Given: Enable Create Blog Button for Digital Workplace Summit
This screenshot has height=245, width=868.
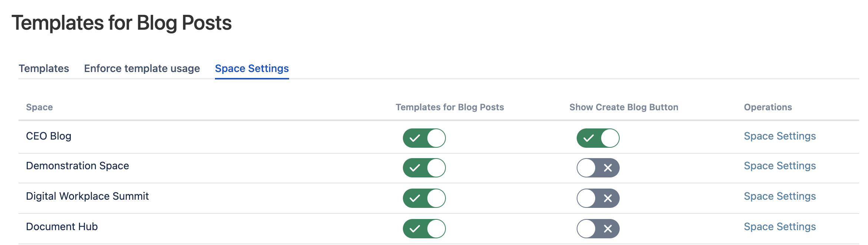Looking at the screenshot, I should [598, 198].
